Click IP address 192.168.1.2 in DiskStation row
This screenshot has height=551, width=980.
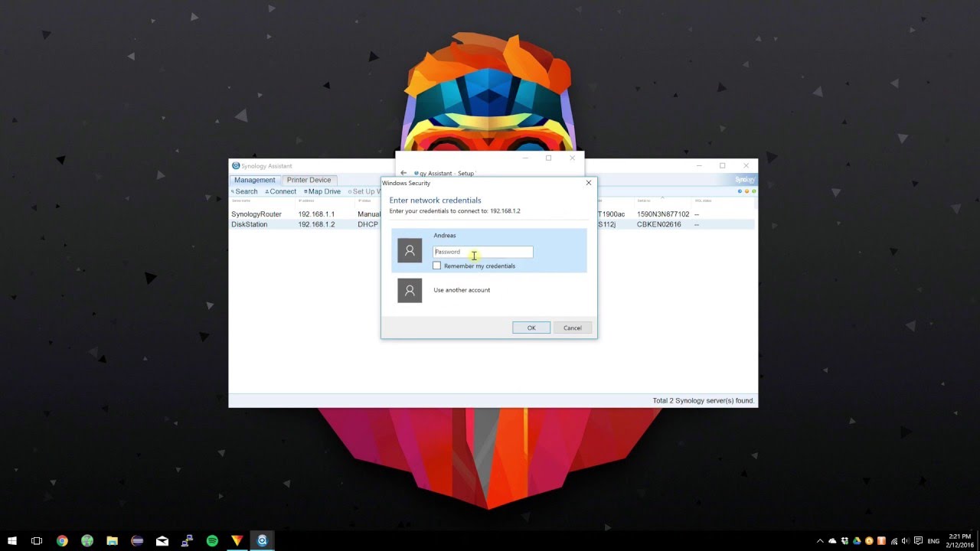click(x=316, y=225)
